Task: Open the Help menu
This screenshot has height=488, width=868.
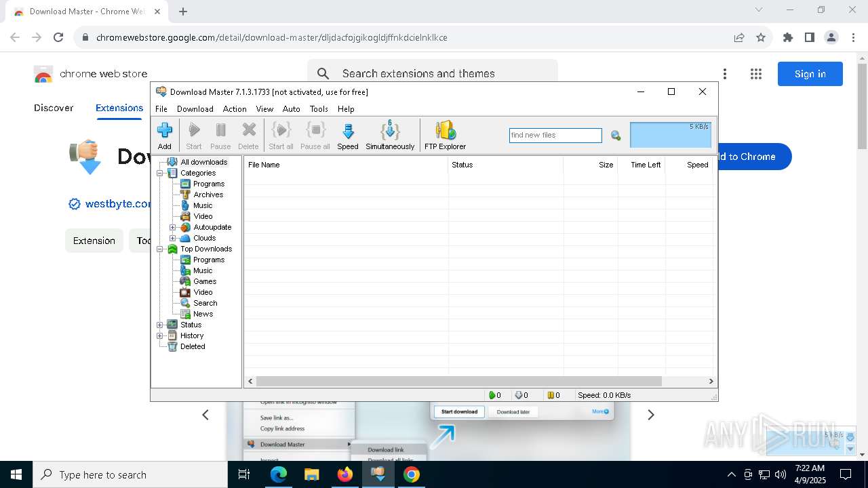Action: 346,108
